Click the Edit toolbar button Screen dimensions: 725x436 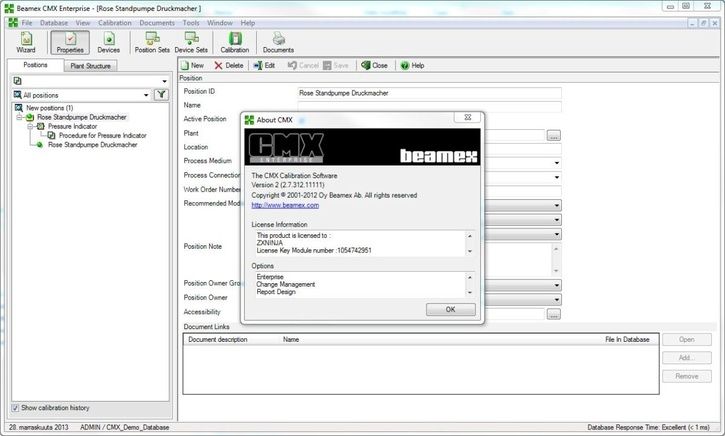tap(264, 66)
